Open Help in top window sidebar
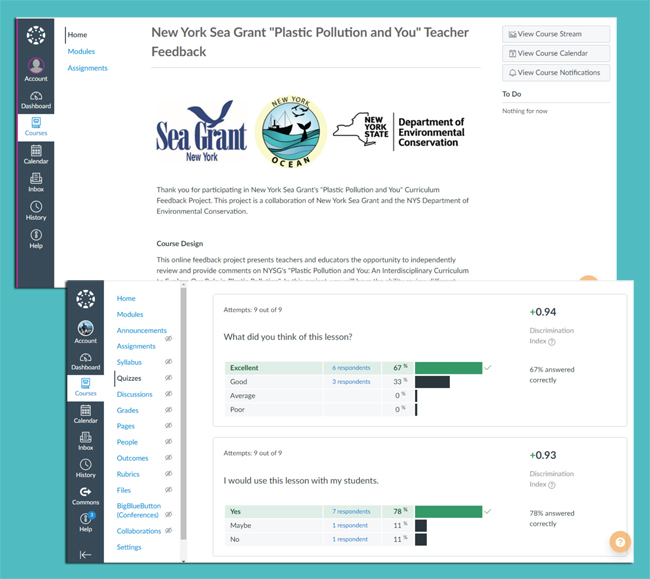The height and width of the screenshot is (579, 650). click(x=36, y=239)
